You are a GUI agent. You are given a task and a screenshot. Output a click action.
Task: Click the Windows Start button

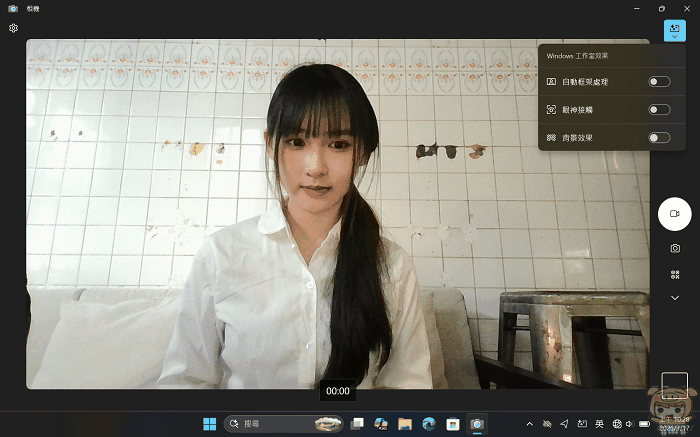pos(210,424)
